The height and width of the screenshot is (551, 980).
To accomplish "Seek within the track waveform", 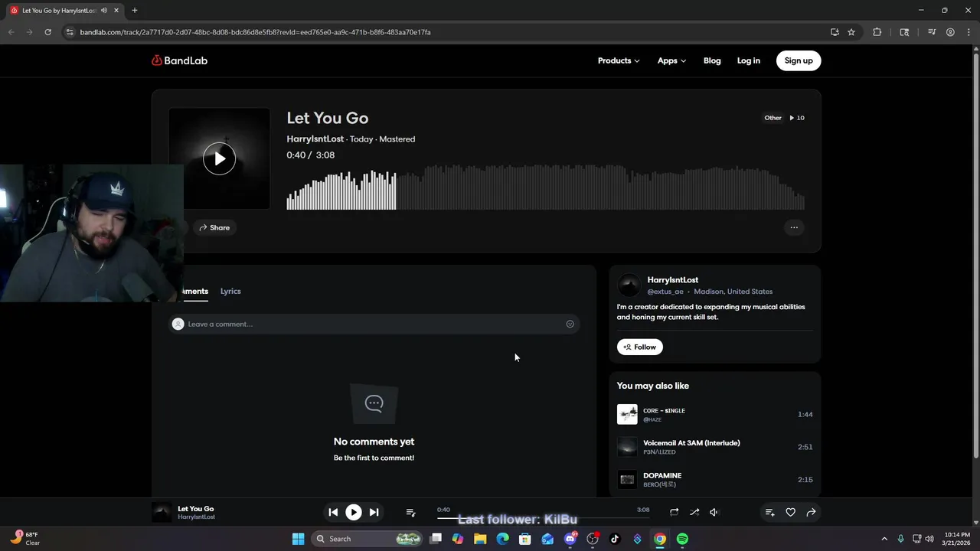I will coord(545,187).
